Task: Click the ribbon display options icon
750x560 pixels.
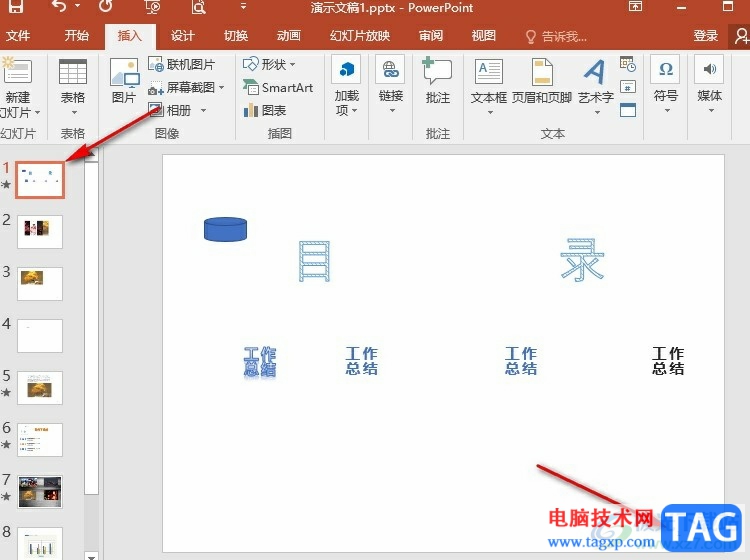Action: coord(635,6)
